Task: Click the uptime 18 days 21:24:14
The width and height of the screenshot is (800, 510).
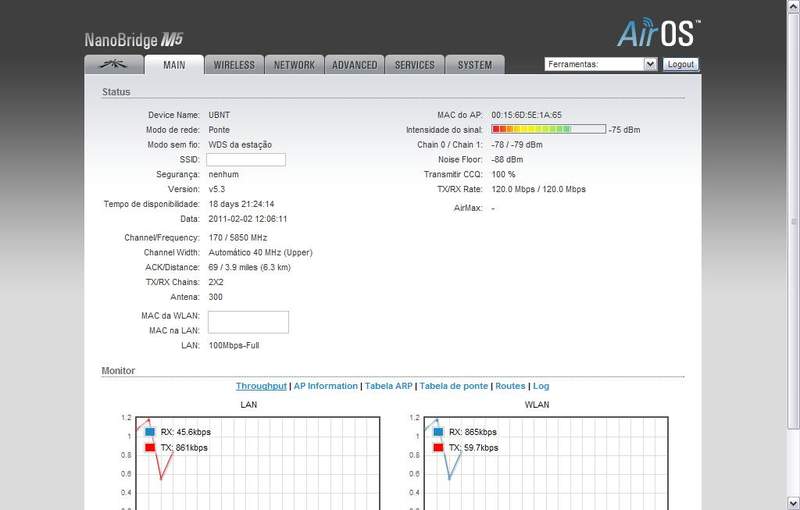Action: point(241,204)
